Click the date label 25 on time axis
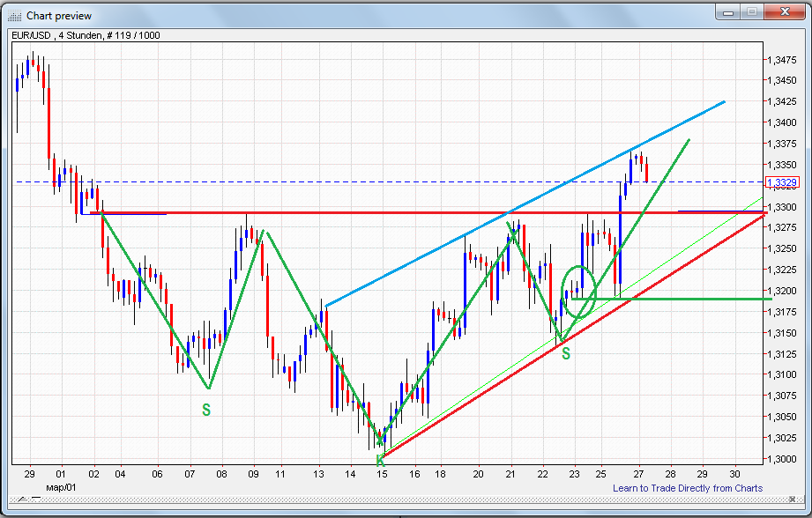 (x=600, y=474)
